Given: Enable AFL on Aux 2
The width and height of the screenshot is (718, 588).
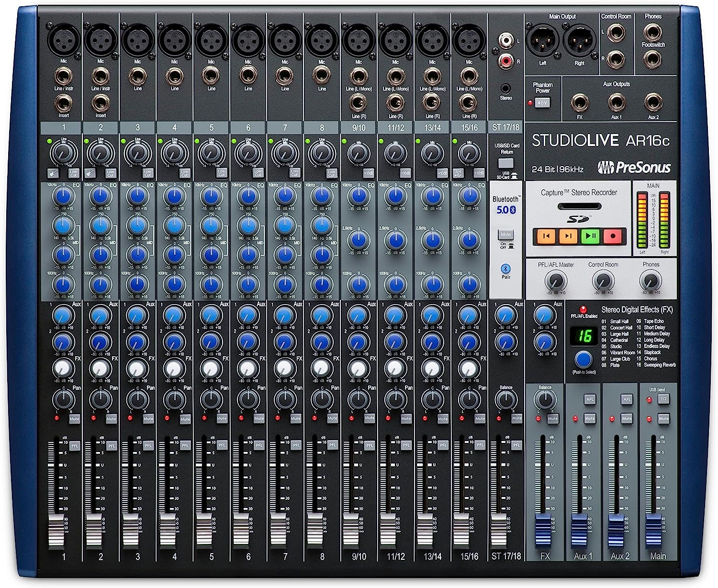Looking at the screenshot, I should [627, 399].
